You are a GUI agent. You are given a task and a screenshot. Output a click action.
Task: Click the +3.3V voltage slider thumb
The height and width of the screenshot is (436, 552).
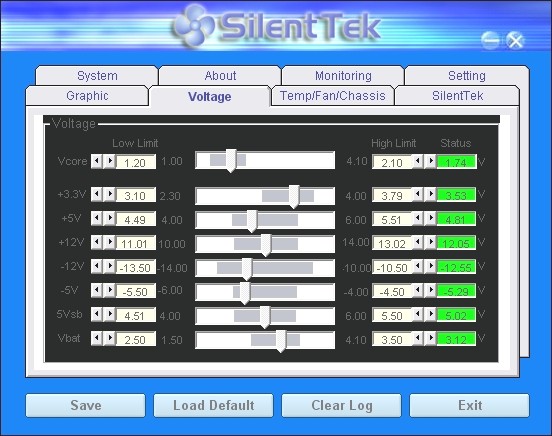pos(294,197)
